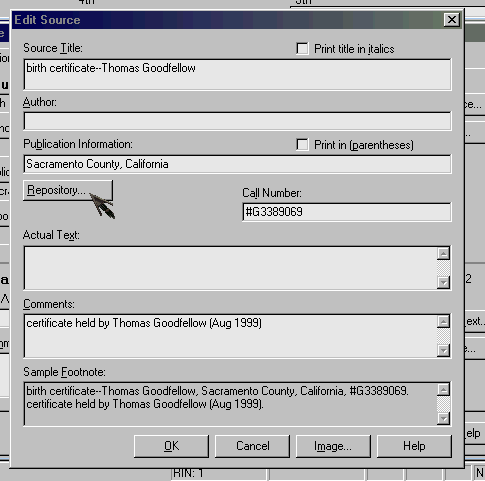Click the Actual Text scroll up arrow
The height and width of the screenshot is (481, 485).
coord(444,254)
